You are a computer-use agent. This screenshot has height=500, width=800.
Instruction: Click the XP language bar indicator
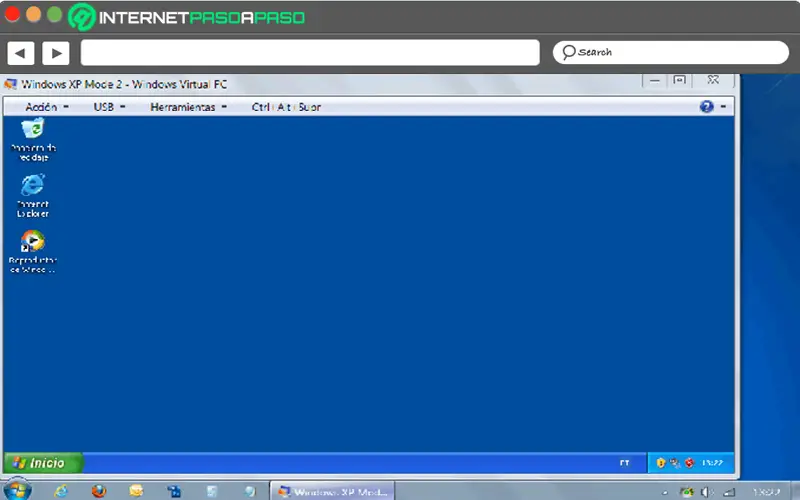point(624,463)
